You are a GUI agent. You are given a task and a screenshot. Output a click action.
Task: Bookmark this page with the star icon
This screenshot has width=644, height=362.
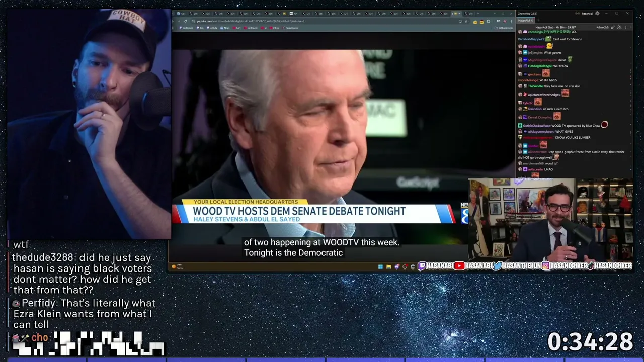(466, 21)
